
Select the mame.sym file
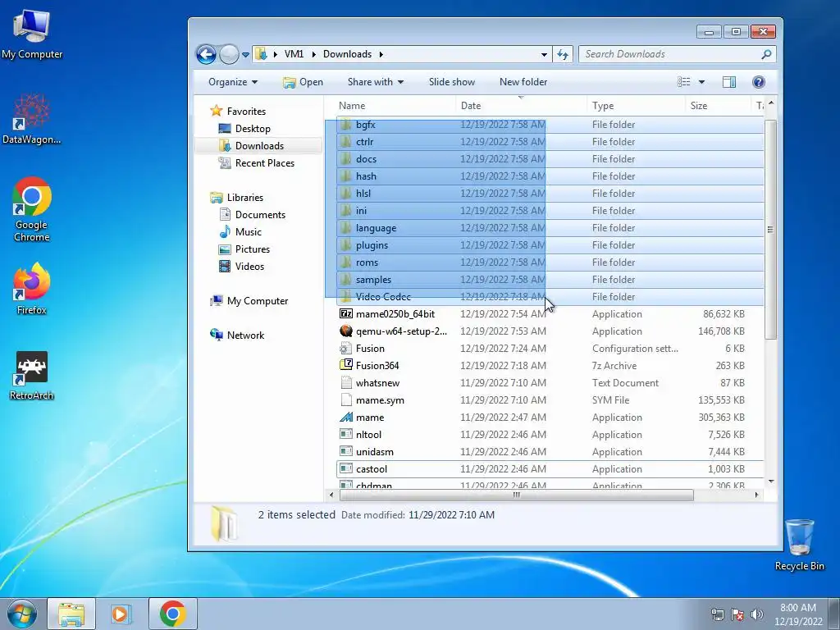pyautogui.click(x=380, y=400)
